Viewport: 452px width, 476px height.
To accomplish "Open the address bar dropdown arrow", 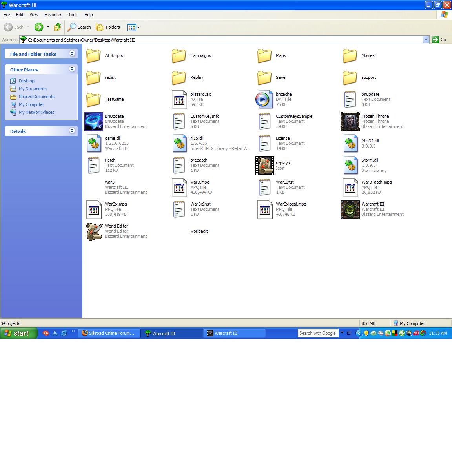I will point(426,40).
